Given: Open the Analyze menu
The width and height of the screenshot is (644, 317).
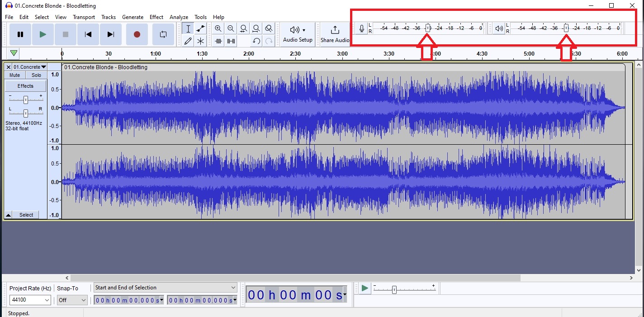Looking at the screenshot, I should 179,17.
